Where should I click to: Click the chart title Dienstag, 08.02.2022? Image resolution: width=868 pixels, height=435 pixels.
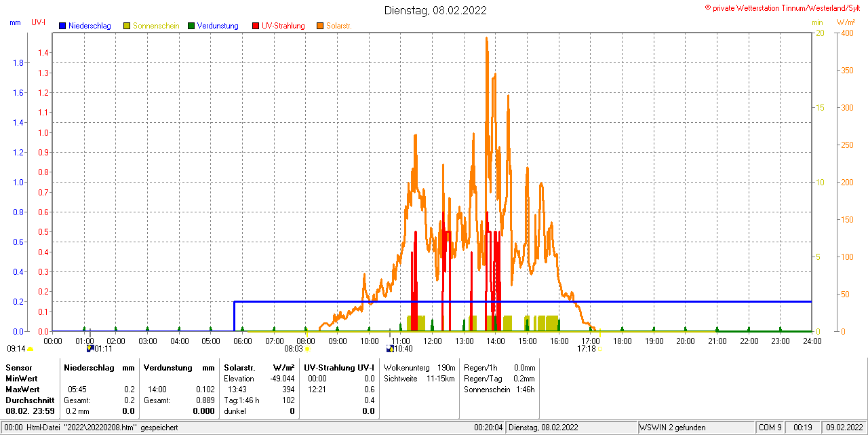(435, 10)
